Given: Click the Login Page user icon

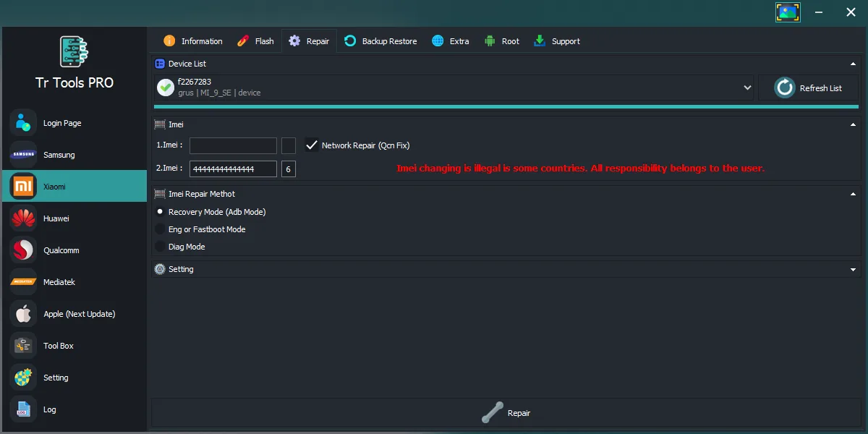Looking at the screenshot, I should [23, 122].
